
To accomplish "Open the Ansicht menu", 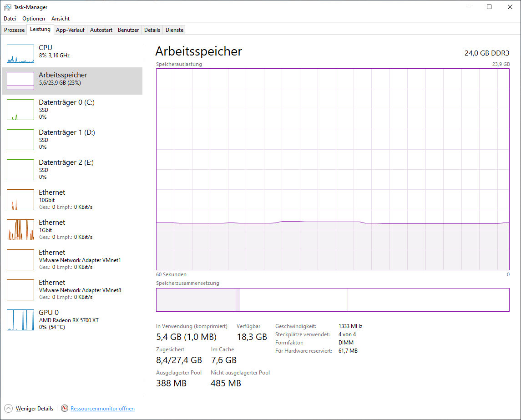I will pyautogui.click(x=60, y=18).
